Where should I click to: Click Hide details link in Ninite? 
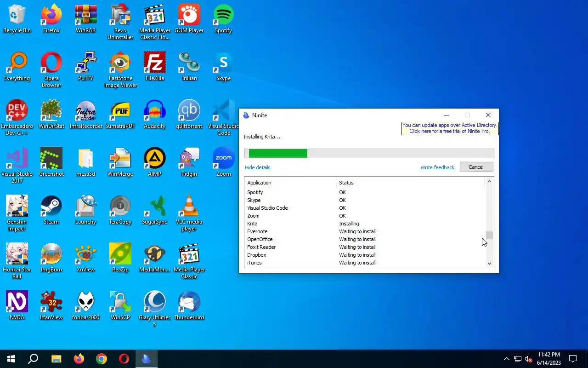[258, 167]
